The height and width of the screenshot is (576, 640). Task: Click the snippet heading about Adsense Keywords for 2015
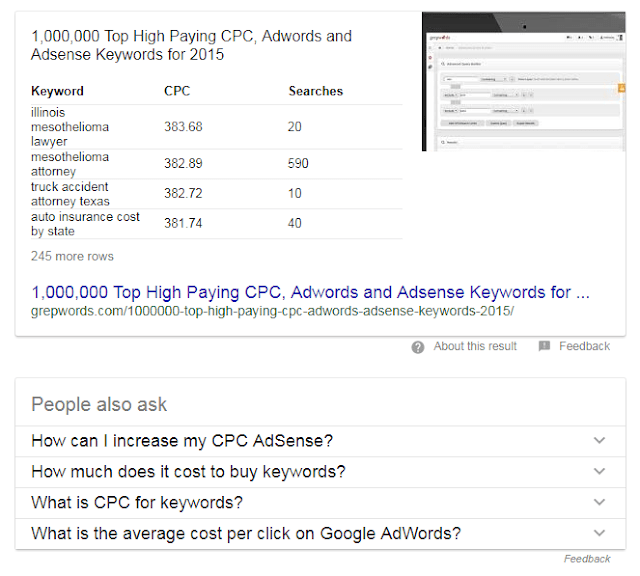(191, 45)
